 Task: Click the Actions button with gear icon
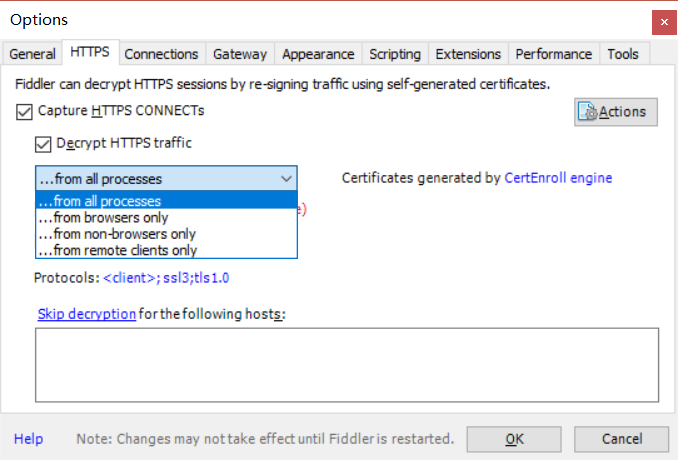pyautogui.click(x=616, y=111)
